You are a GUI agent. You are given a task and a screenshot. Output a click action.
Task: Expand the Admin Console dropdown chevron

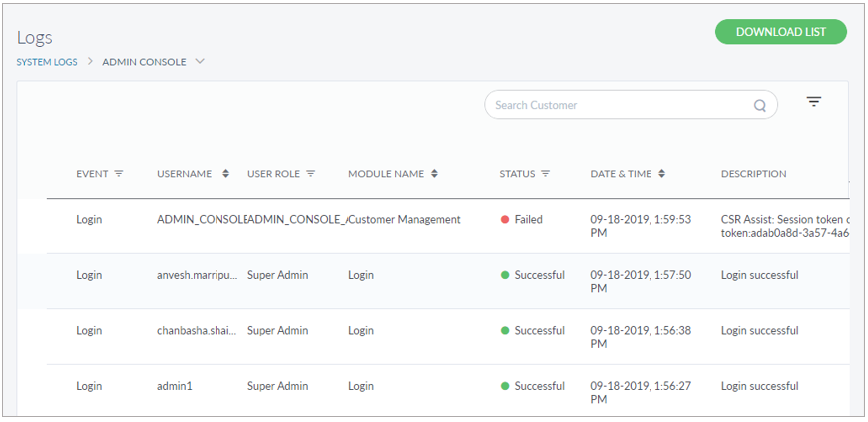click(x=200, y=62)
